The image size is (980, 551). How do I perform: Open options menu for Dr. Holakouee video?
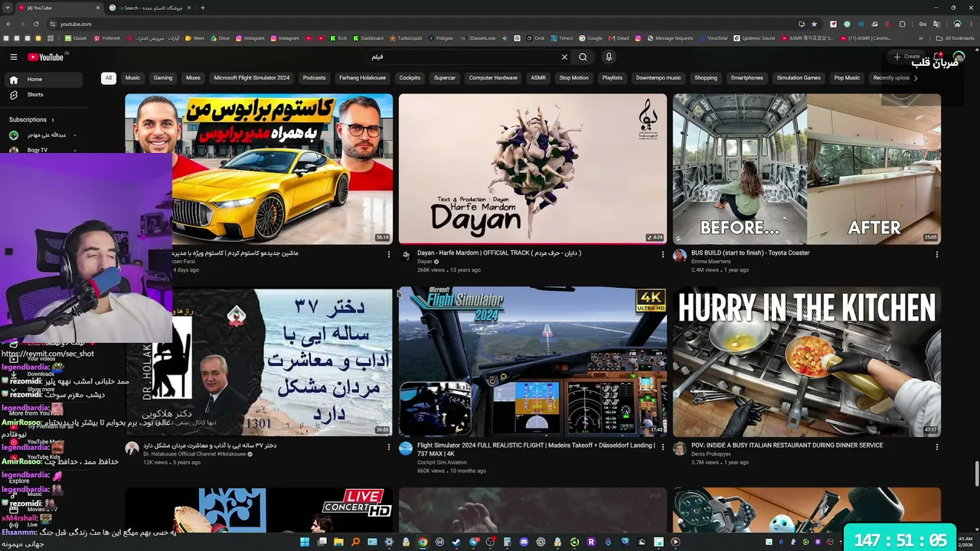[388, 447]
